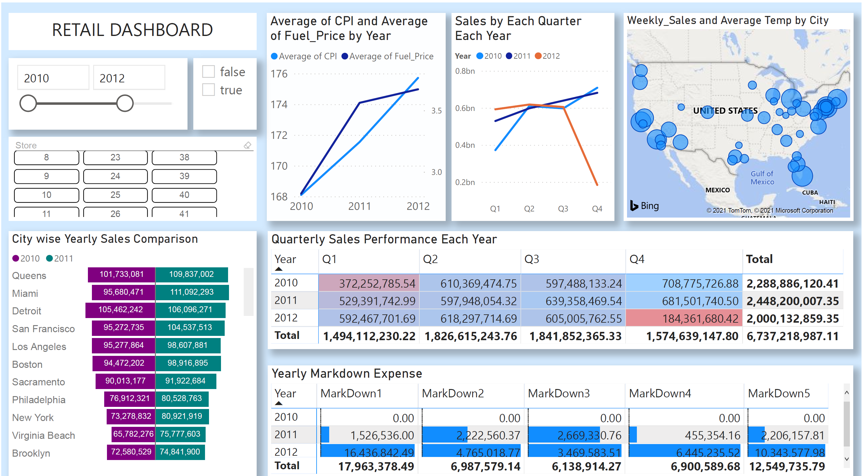Viewport: 868px width, 476px height.
Task: Click Average of Fuel_Price legend marker
Action: click(344, 56)
